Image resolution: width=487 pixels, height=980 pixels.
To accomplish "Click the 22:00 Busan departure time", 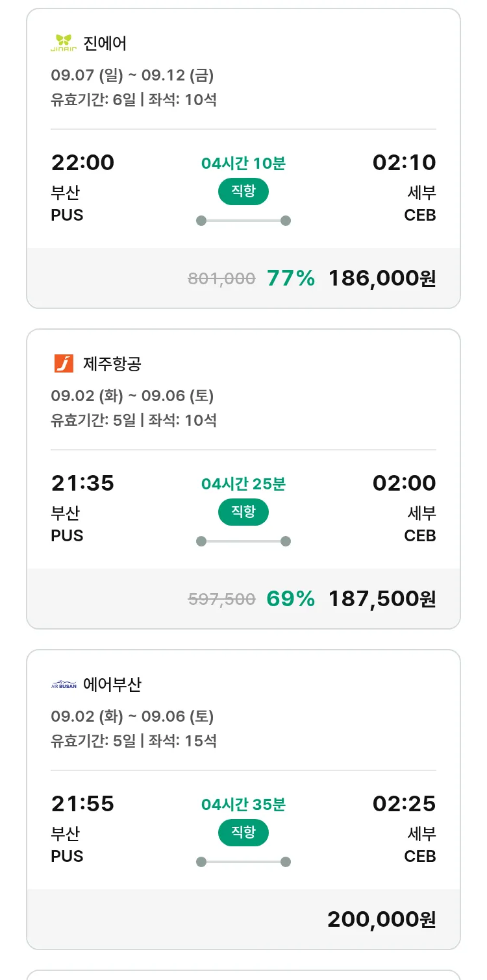I will coord(82,162).
